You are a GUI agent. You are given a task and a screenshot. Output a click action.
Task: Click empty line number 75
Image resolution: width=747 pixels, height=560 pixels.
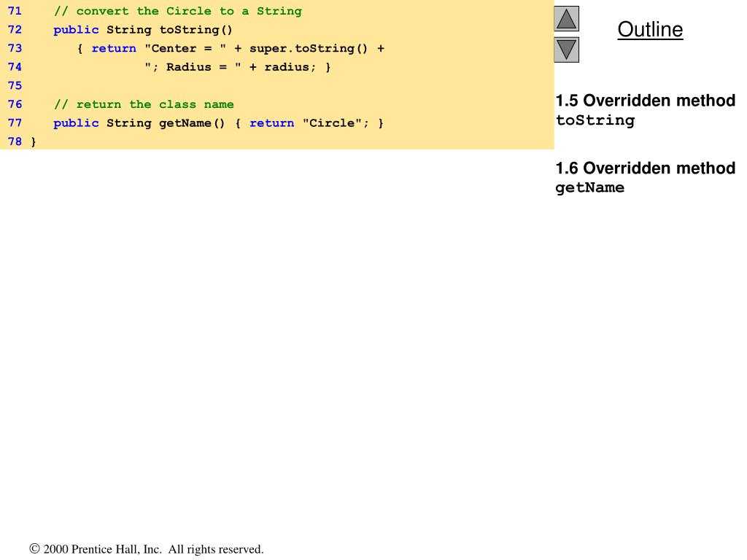pos(15,86)
